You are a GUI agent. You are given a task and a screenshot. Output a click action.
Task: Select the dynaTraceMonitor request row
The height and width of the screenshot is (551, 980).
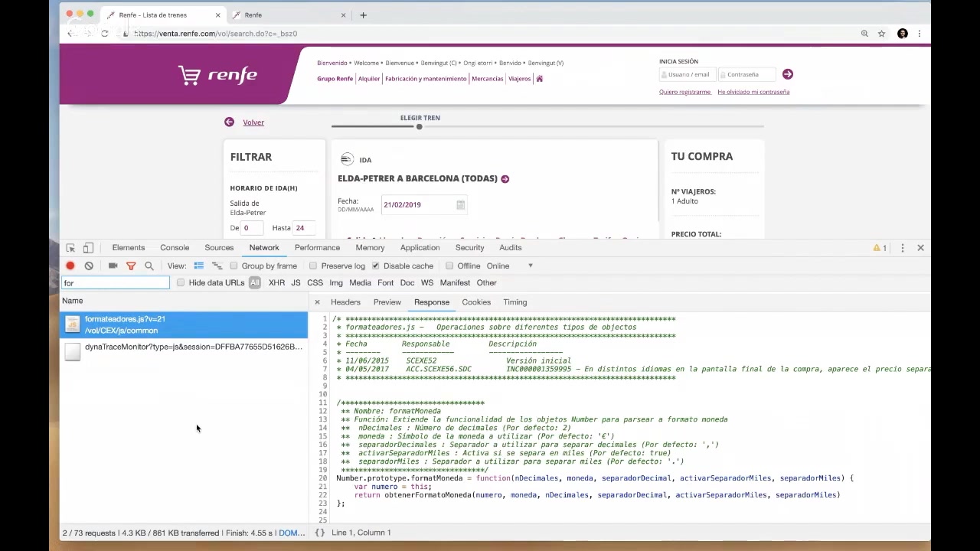(184, 352)
